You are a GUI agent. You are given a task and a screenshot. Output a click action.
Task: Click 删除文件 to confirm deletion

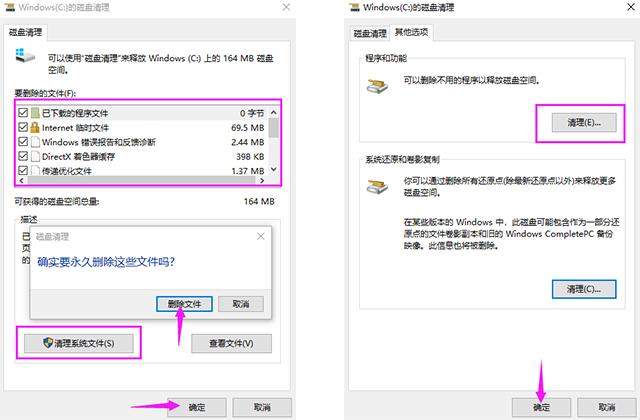point(184,304)
